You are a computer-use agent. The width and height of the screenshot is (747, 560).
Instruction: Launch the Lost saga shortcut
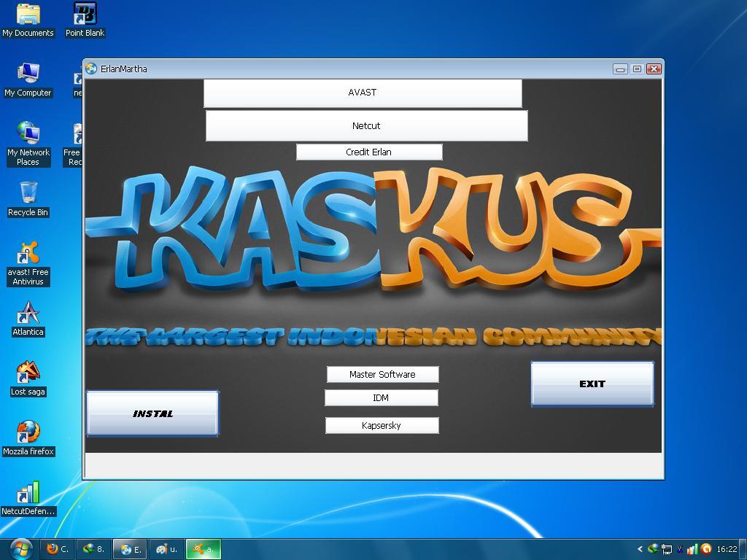tap(28, 379)
